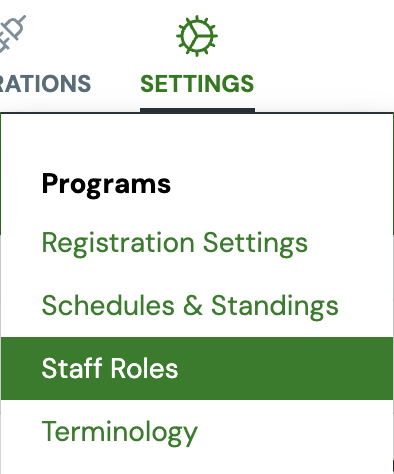Click the word Registration in the menu
This screenshot has height=474, width=394.
[x=118, y=243]
